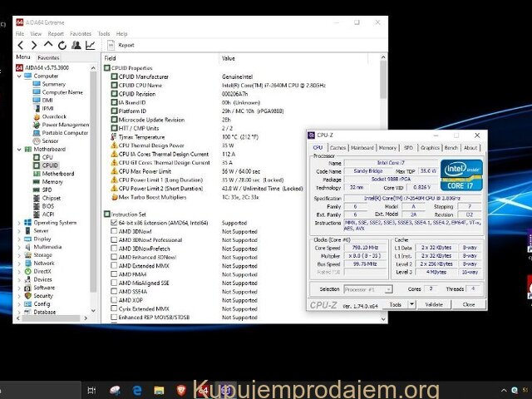
Task: Click the graph chart icon in toolbar
Action: tap(89, 45)
